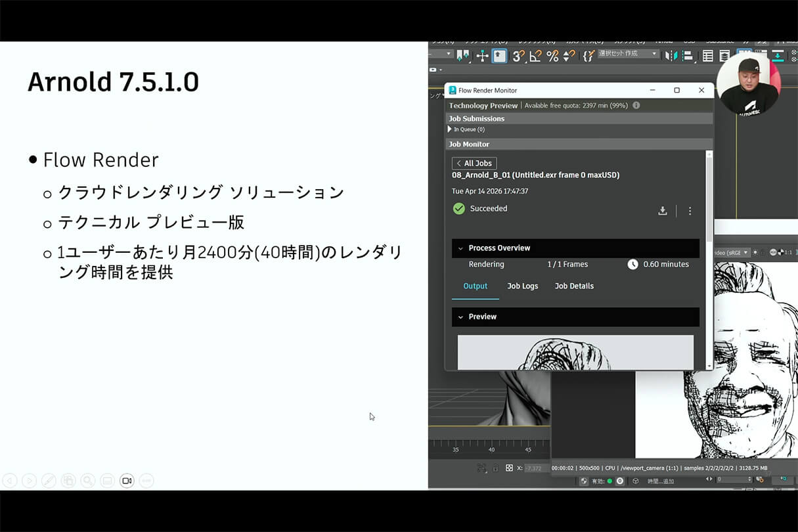Click the Align tool icon
Screen dimensions: 798x532
[688, 56]
